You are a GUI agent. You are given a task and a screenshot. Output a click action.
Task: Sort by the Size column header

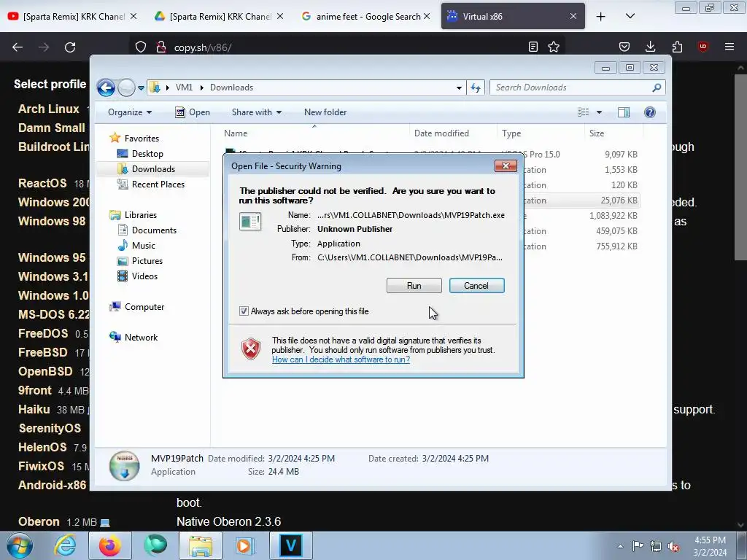click(614, 133)
